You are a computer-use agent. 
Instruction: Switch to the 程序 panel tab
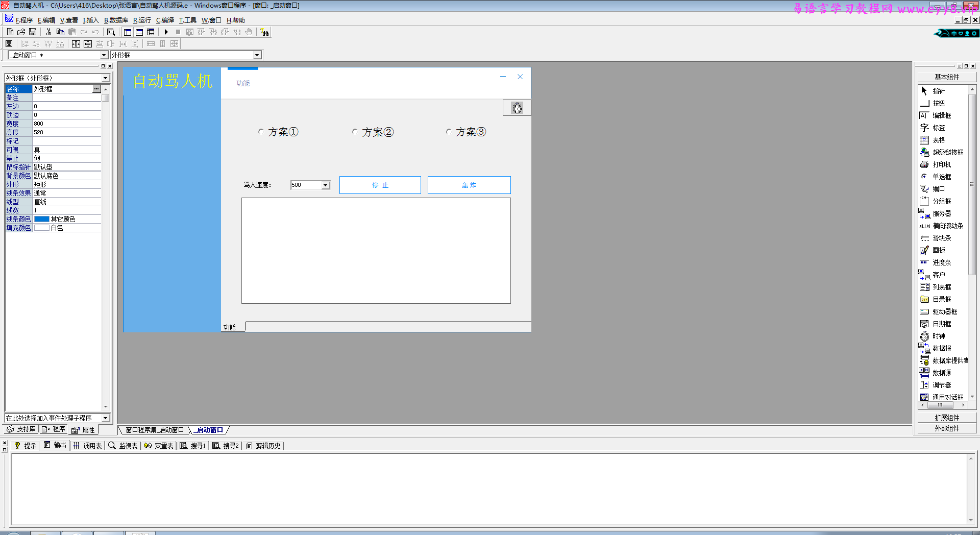(x=54, y=429)
